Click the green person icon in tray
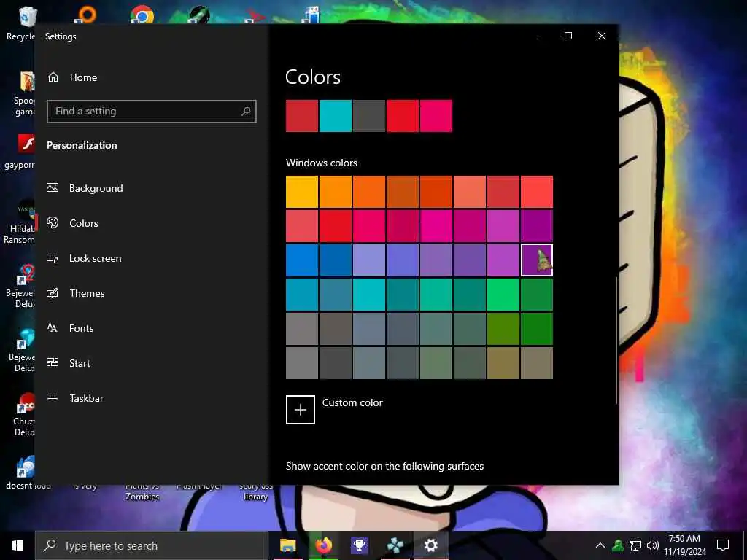 click(x=617, y=545)
